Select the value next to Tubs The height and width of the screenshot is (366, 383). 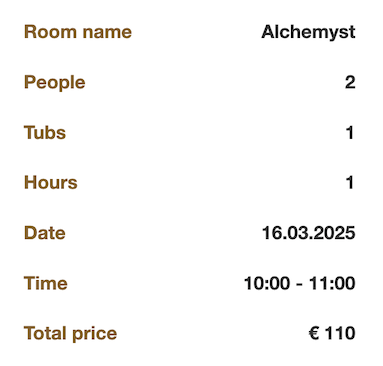(350, 132)
